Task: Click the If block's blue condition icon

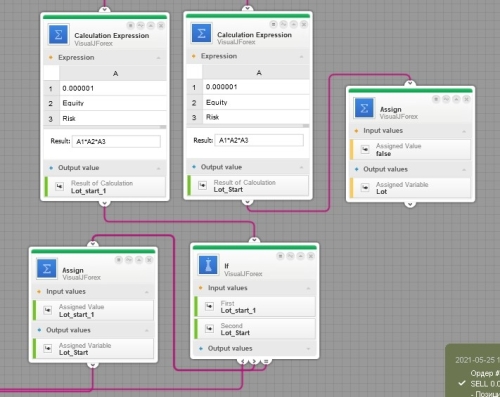Action: coord(208,265)
